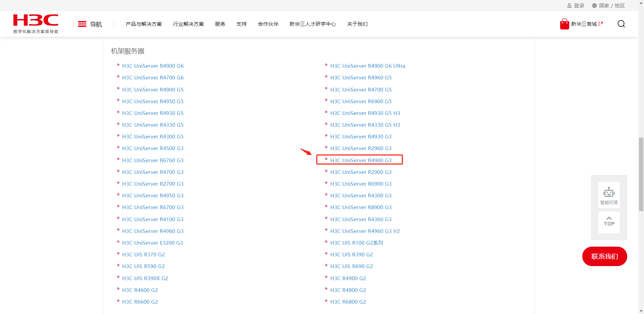Image resolution: width=644 pixels, height=314 pixels.
Task: Click the 登录 link
Action: (x=579, y=6)
